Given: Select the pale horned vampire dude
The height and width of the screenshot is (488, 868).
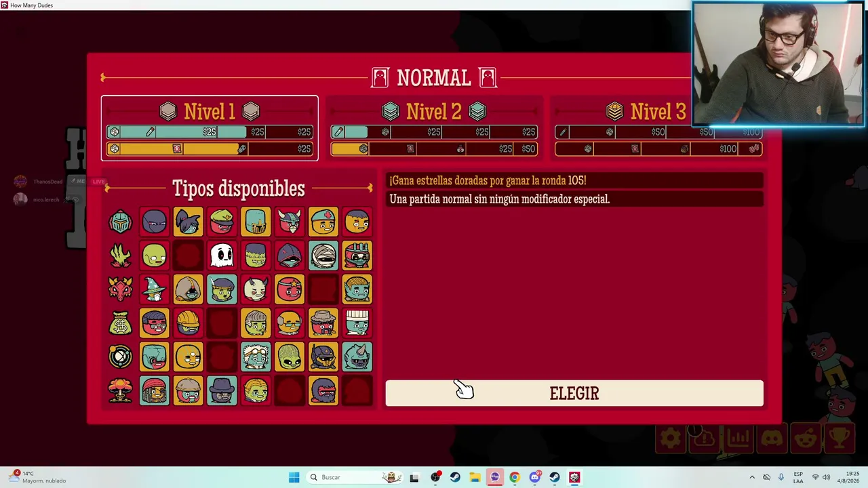Looking at the screenshot, I should point(256,289).
